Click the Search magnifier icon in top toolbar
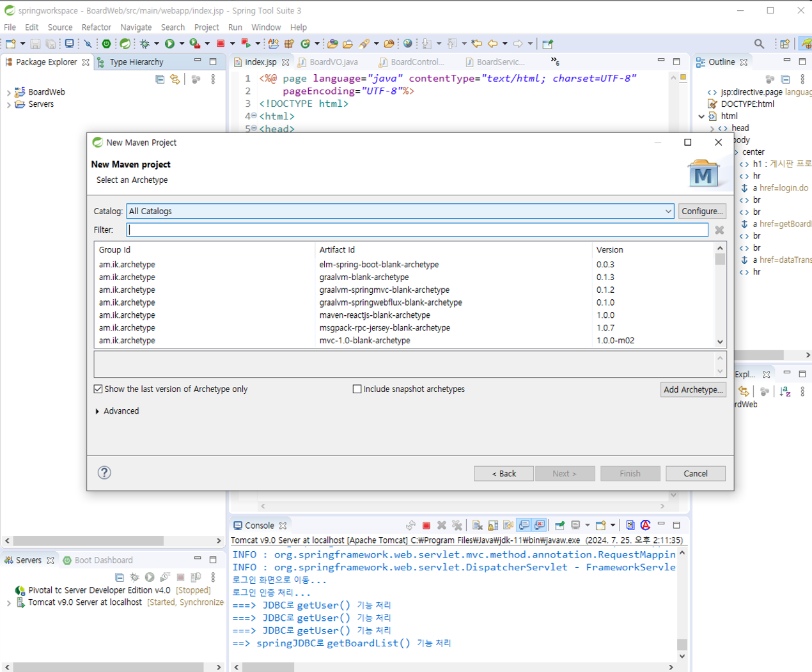 point(759,43)
